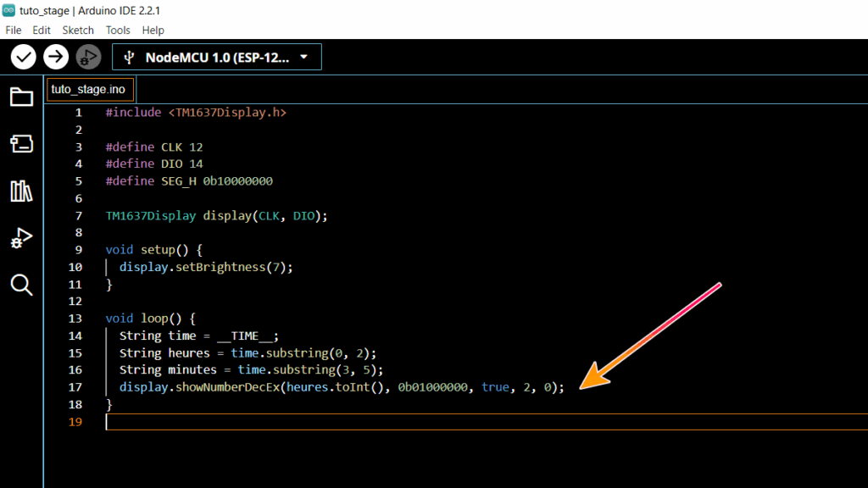Click the Upload arrow button
The image size is (868, 488).
(x=56, y=57)
